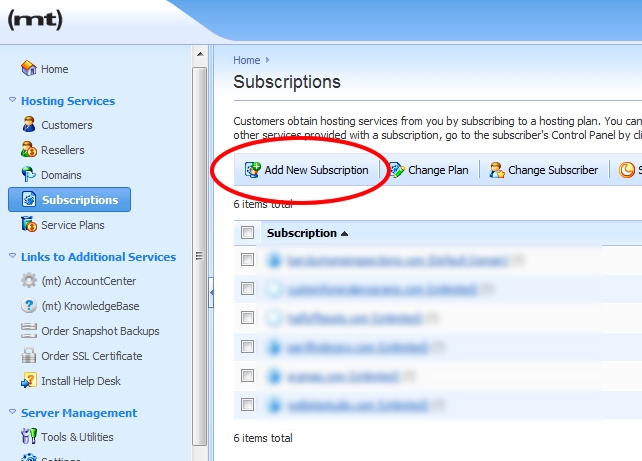Check the second subscription row checkbox
The width and height of the screenshot is (642, 461).
(x=247, y=289)
